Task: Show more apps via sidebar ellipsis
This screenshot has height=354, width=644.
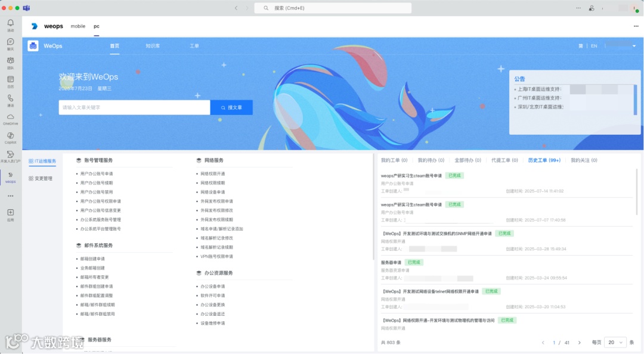Action: pyautogui.click(x=10, y=196)
